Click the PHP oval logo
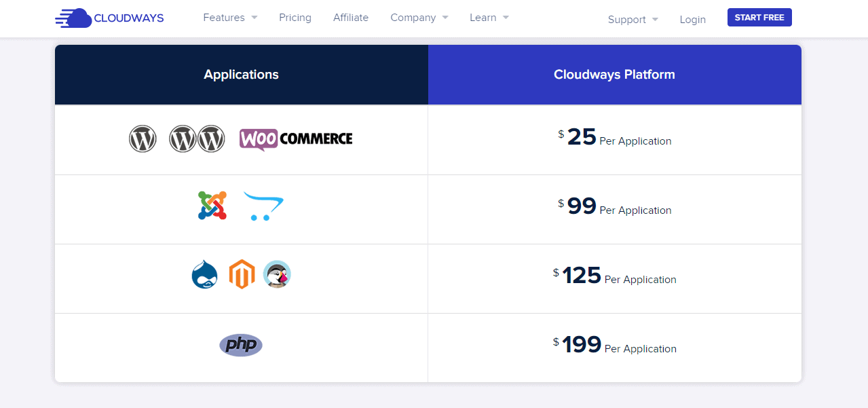The height and width of the screenshot is (408, 868). (x=241, y=345)
